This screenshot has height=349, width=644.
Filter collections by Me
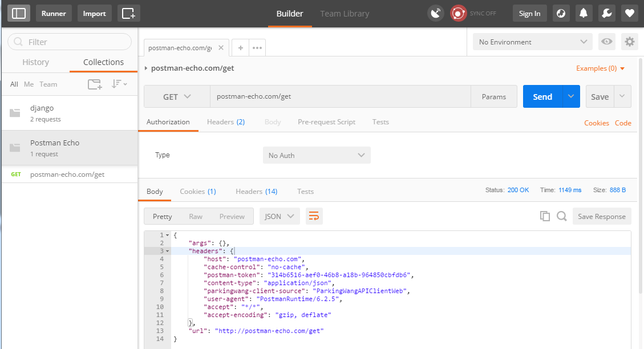[29, 84]
